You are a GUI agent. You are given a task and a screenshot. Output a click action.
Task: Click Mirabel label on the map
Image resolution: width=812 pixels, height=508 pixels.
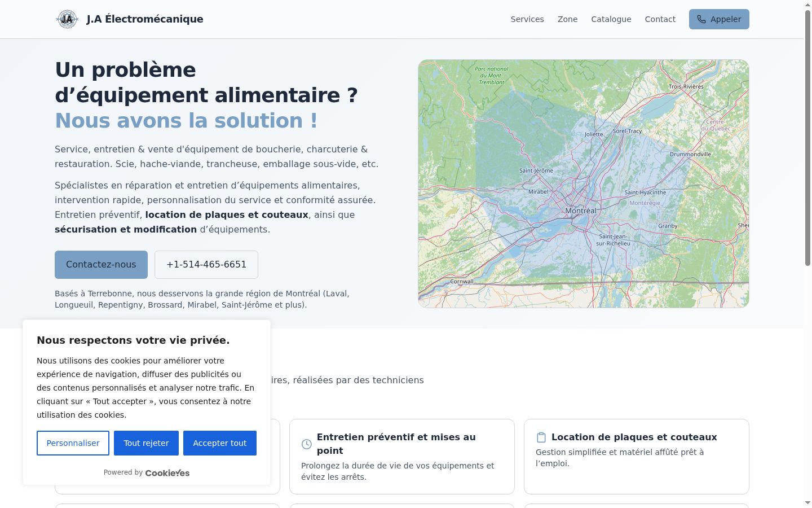tap(539, 191)
